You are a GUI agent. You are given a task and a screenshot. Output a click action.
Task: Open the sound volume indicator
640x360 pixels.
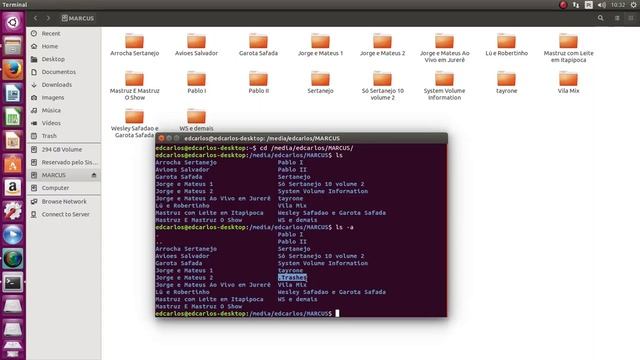coord(602,5)
